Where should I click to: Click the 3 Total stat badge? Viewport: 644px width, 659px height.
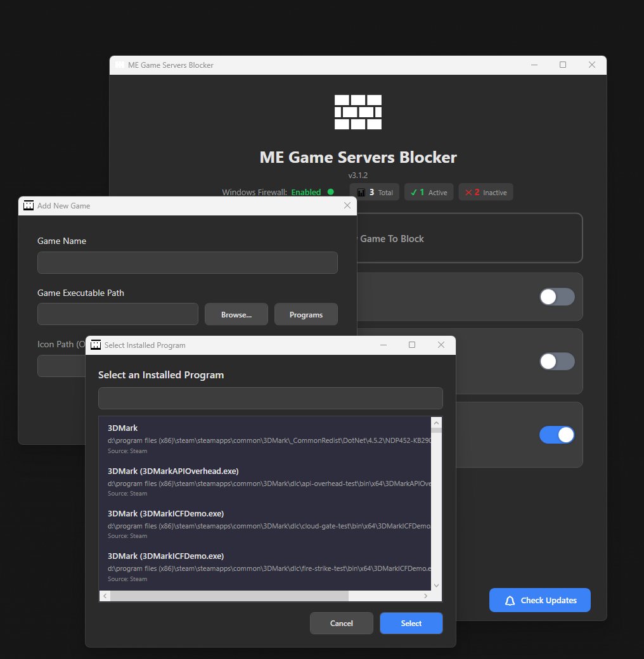point(375,192)
